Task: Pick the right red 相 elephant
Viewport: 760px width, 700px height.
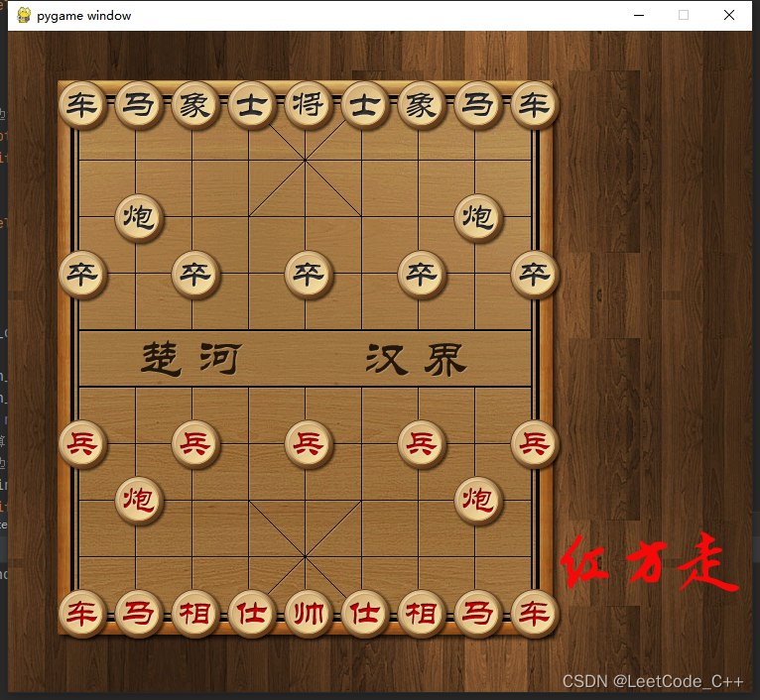Action: tap(422, 614)
